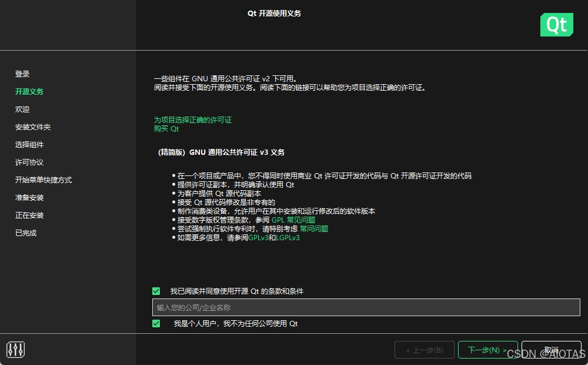Click text 提供许可证副本，并明确承认使用 Qt
The width and height of the screenshot is (588, 365).
pyautogui.click(x=236, y=185)
